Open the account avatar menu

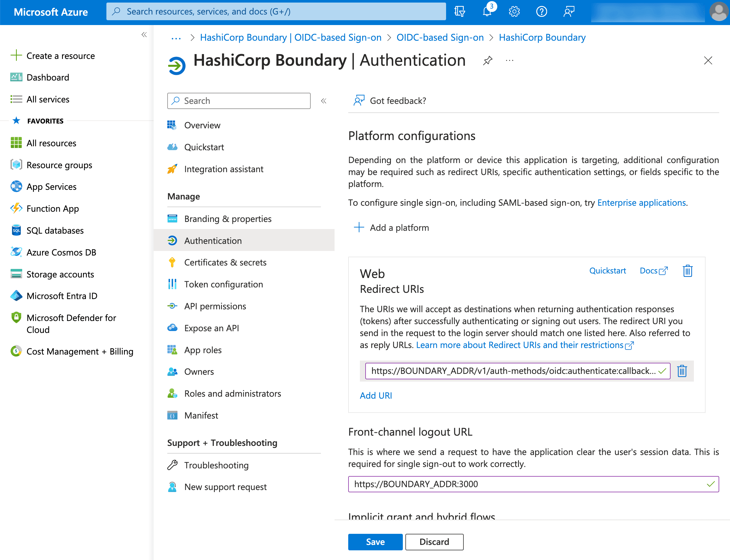coord(719,12)
